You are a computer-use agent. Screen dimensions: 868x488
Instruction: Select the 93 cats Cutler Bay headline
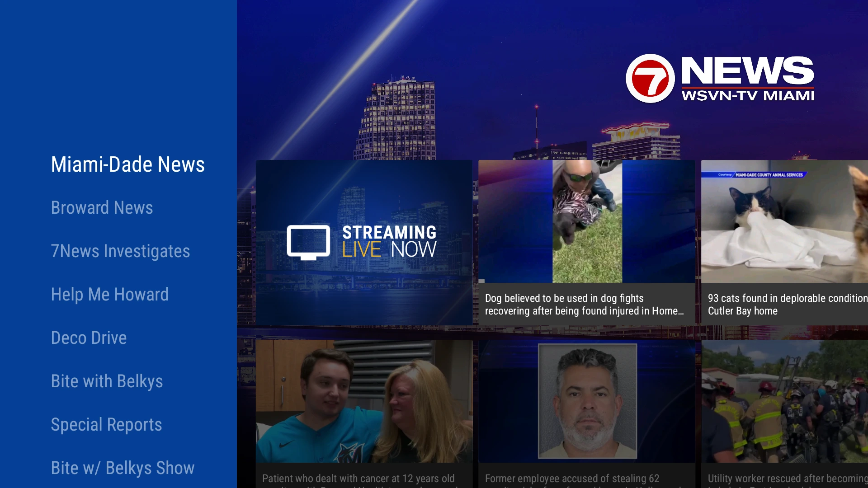788,305
